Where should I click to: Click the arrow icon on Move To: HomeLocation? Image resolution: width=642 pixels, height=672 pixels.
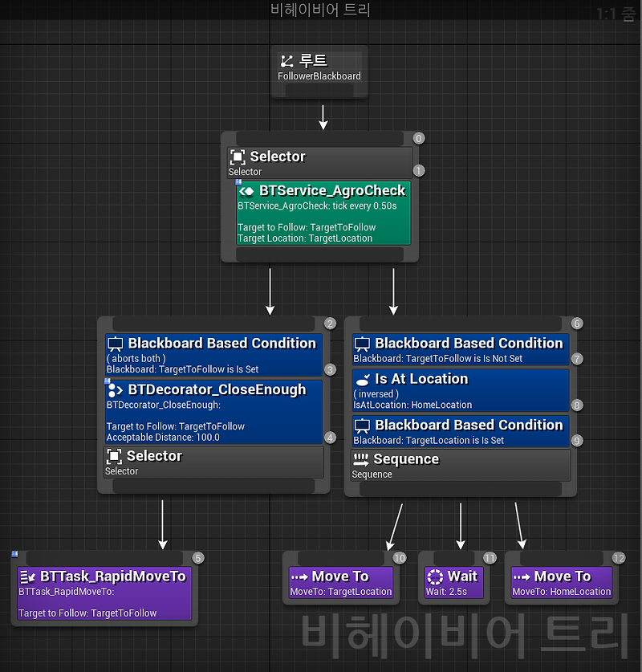click(x=520, y=576)
